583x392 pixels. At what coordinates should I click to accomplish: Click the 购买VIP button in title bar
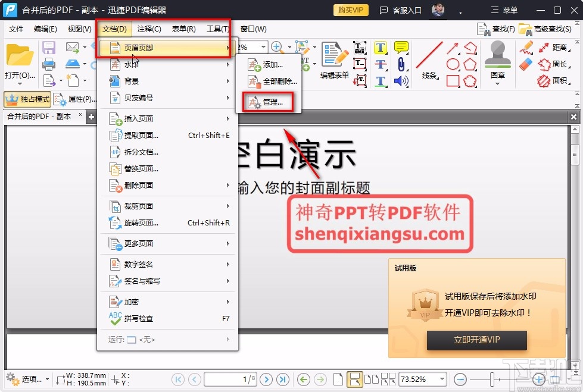click(350, 10)
